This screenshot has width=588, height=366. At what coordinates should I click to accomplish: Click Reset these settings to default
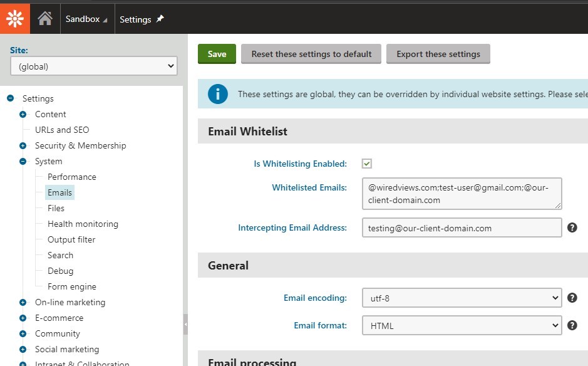311,54
